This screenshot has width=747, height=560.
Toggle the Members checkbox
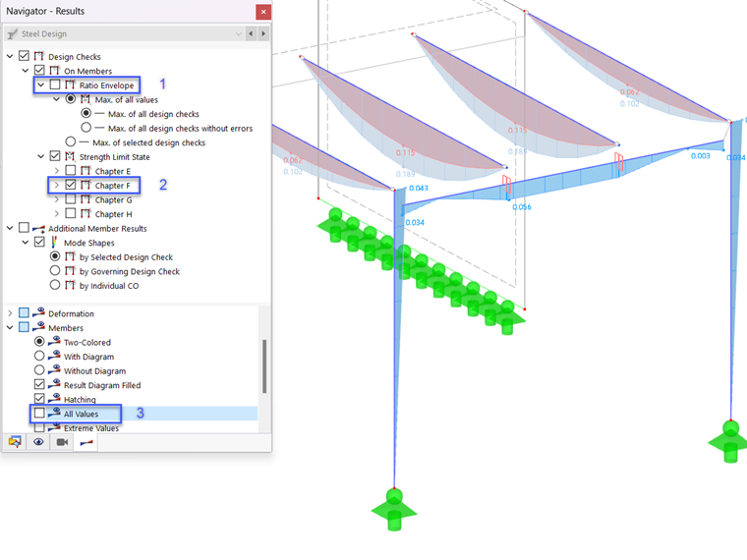24,327
